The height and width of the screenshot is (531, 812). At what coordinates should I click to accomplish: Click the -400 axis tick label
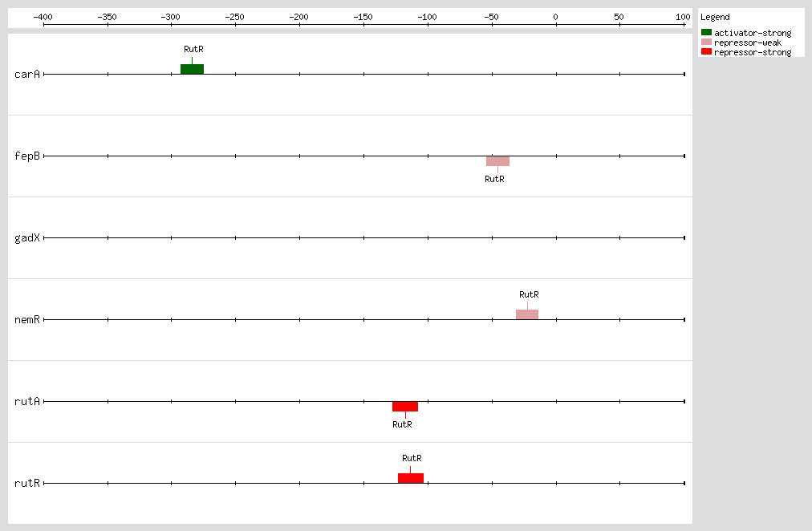click(43, 17)
